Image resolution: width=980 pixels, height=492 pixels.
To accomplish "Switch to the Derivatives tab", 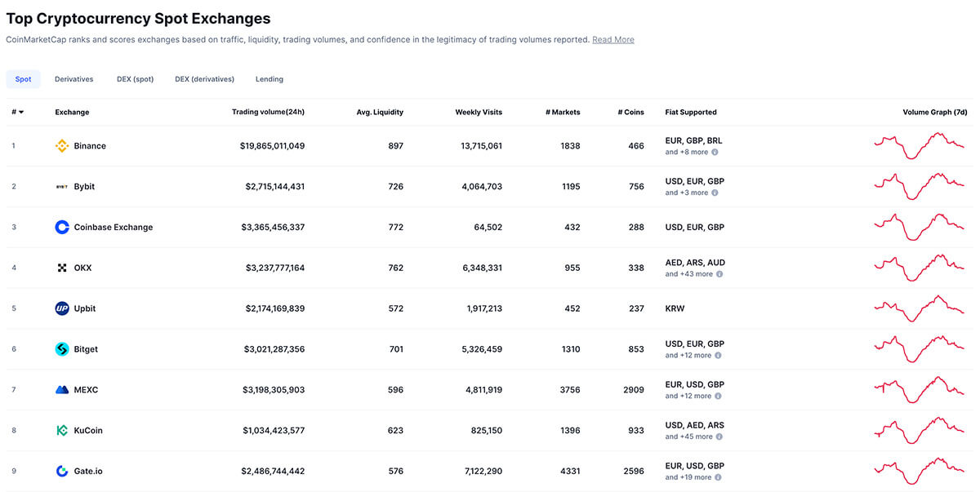I will (73, 79).
